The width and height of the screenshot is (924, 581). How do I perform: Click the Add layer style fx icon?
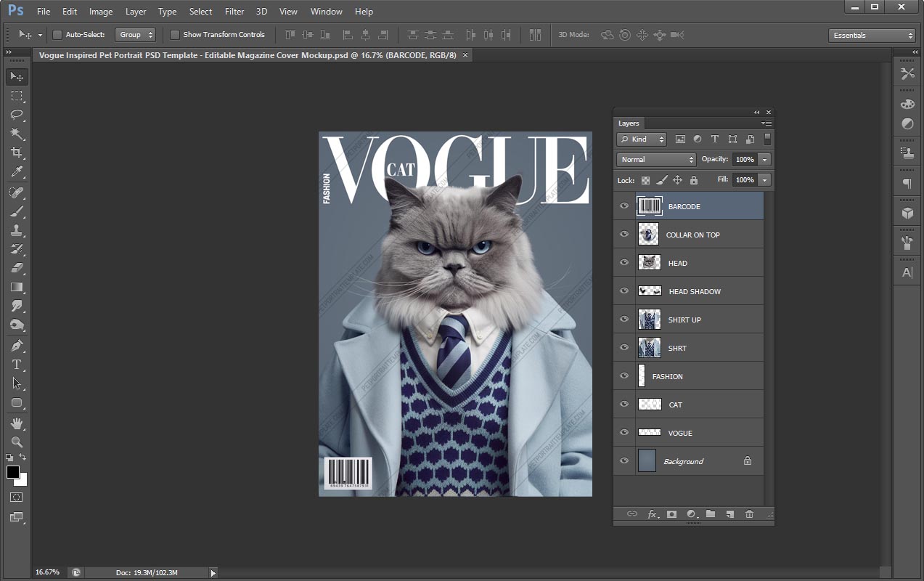click(x=653, y=514)
